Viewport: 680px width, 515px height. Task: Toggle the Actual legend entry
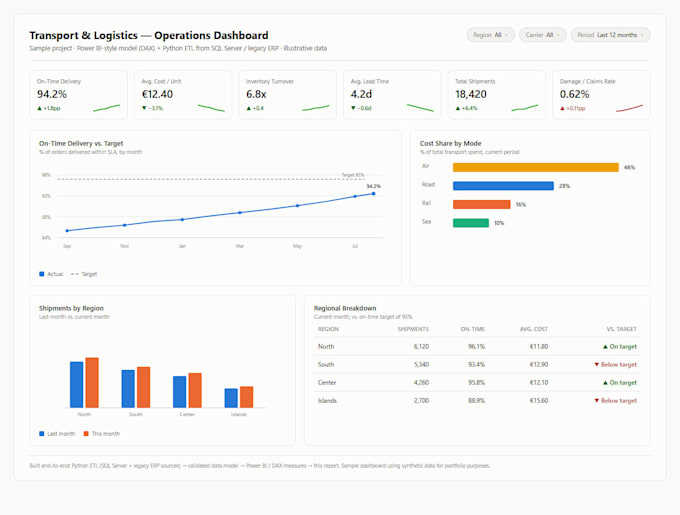(51, 274)
